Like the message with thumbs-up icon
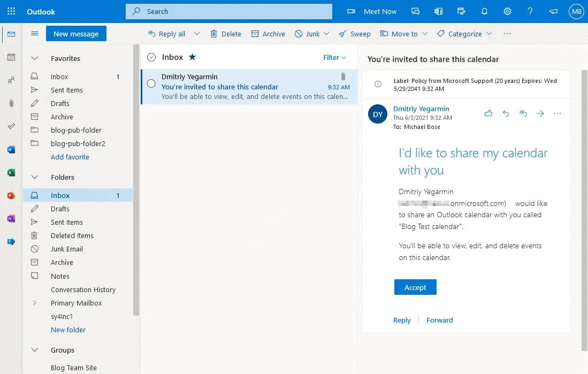This screenshot has height=374, width=588. coord(488,113)
